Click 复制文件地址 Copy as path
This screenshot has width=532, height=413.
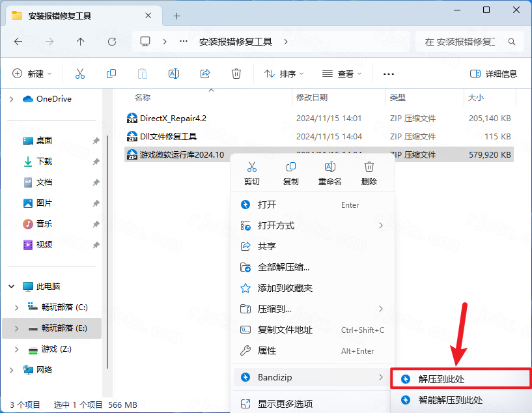click(313, 330)
